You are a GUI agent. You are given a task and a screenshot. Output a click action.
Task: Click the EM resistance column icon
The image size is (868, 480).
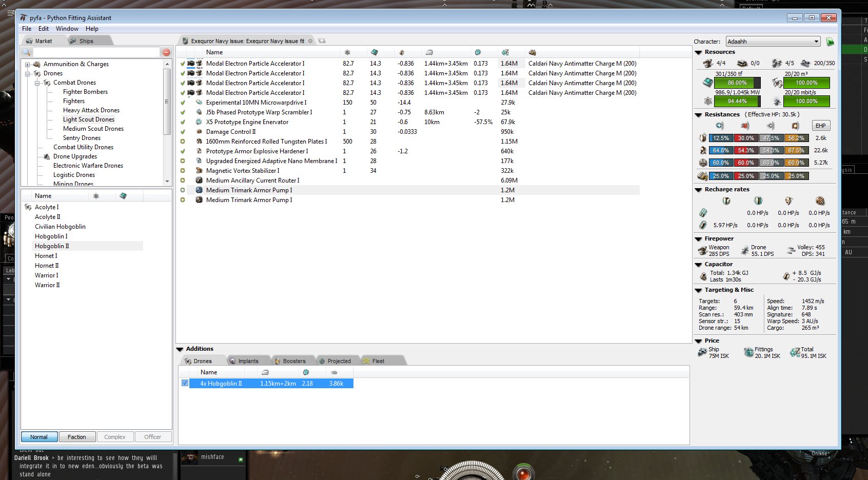coord(720,126)
